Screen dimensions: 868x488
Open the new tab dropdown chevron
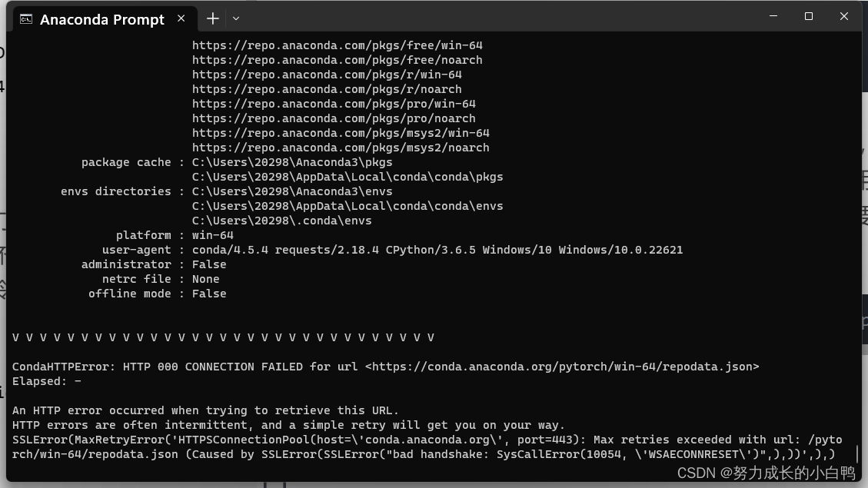point(234,18)
